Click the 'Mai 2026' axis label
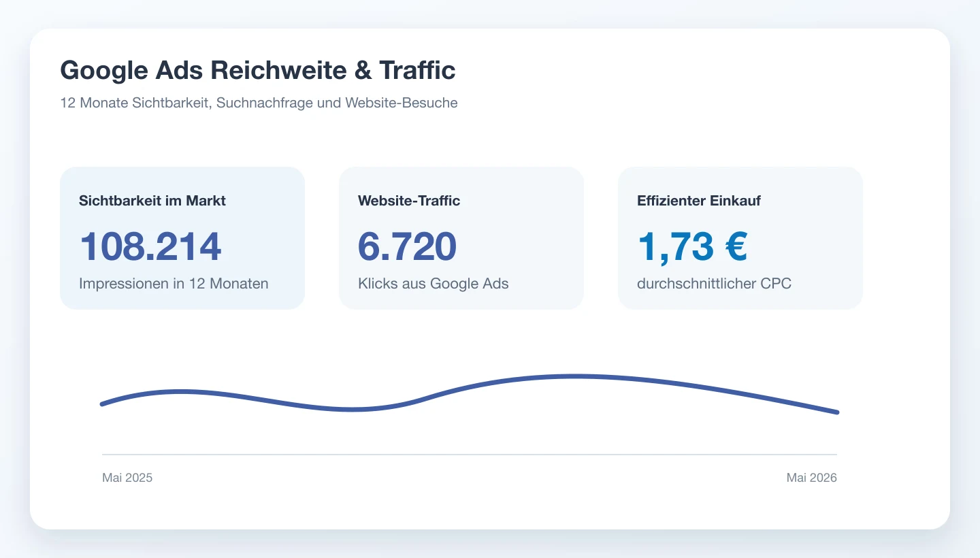The image size is (980, 558). (x=811, y=478)
